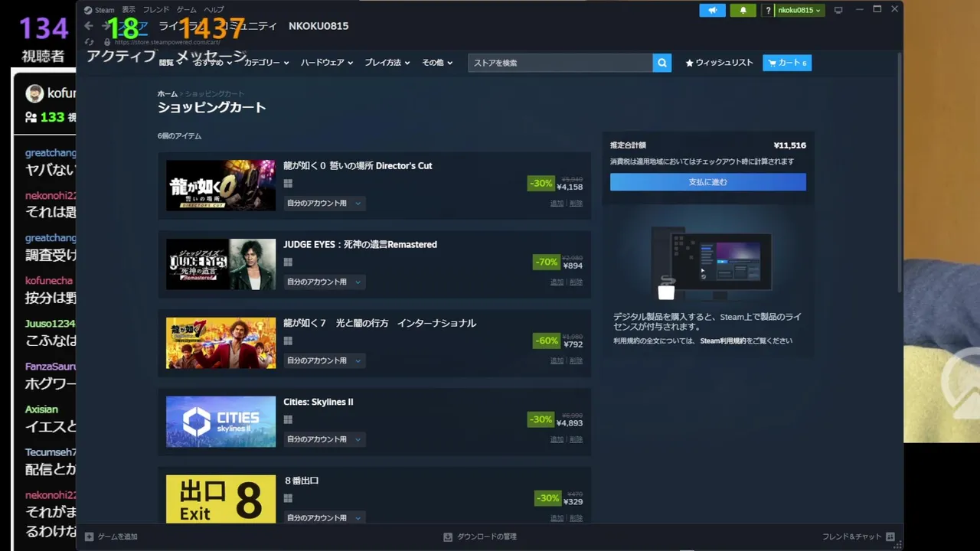Click the blue カート button

coord(787,63)
